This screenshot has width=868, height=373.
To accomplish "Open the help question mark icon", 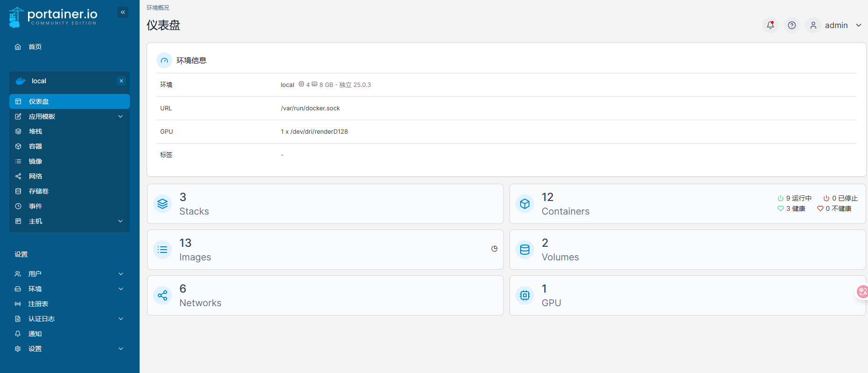I will pyautogui.click(x=792, y=25).
